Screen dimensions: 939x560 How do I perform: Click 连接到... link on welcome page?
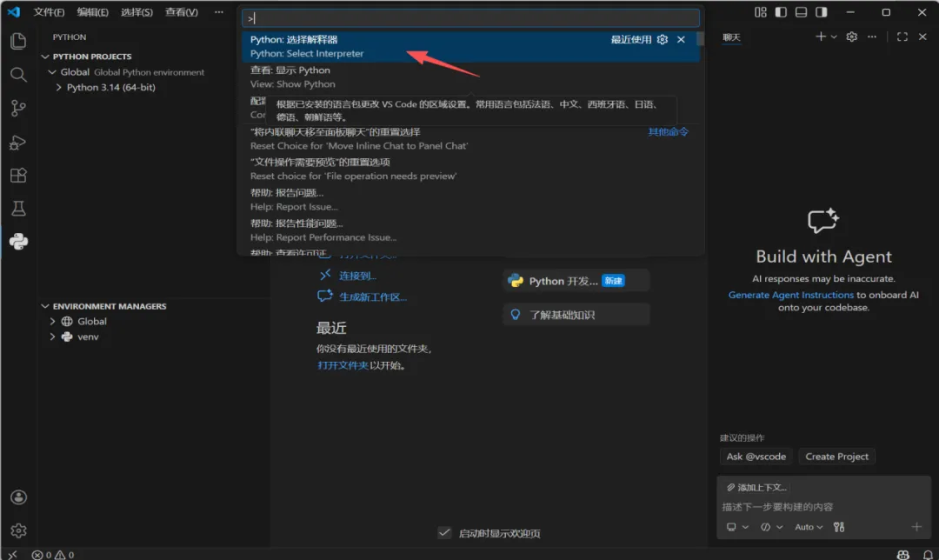pyautogui.click(x=357, y=276)
